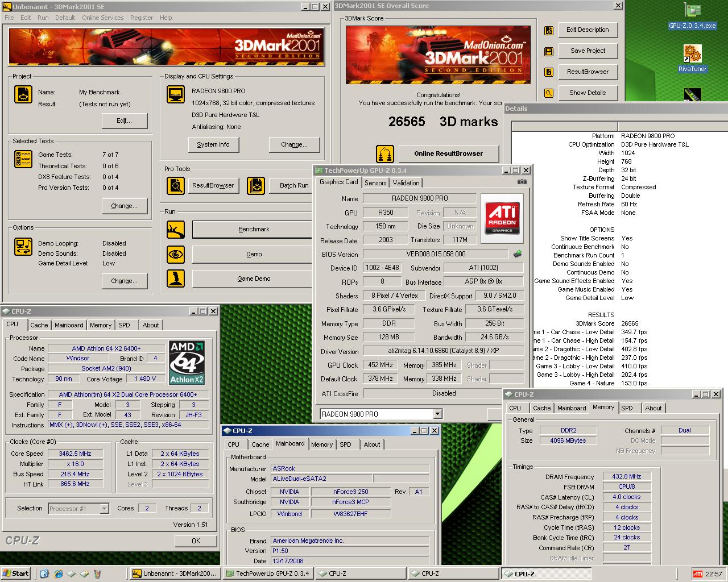Image resolution: width=728 pixels, height=582 pixels.
Task: Click Internet Explorer quick launch icon
Action: [59, 573]
